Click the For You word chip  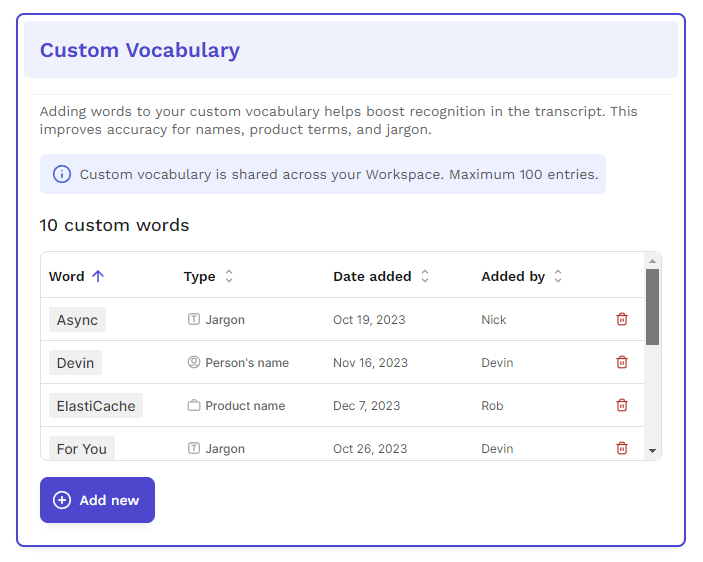82,448
